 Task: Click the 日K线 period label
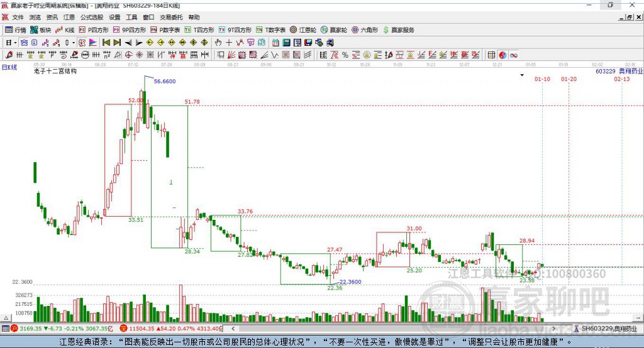click(9, 68)
